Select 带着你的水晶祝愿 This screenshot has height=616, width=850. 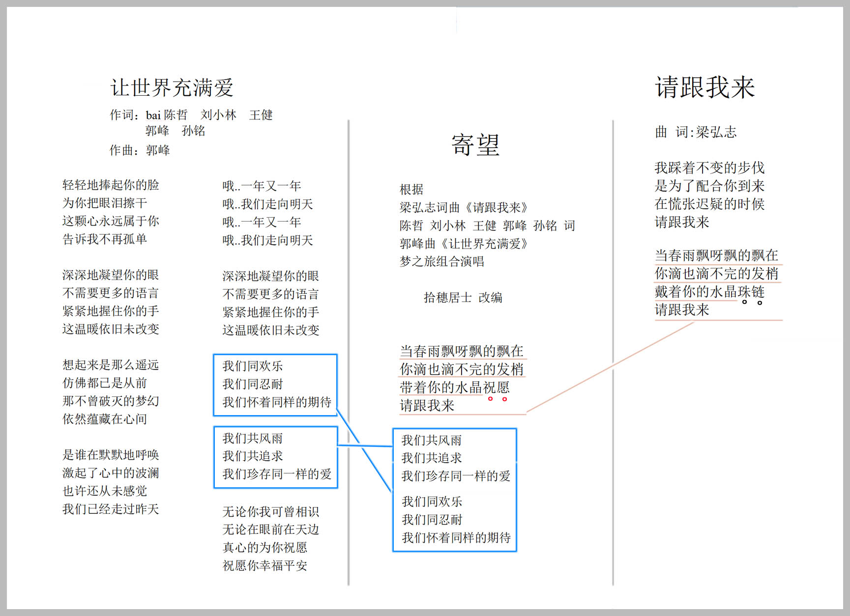(455, 388)
